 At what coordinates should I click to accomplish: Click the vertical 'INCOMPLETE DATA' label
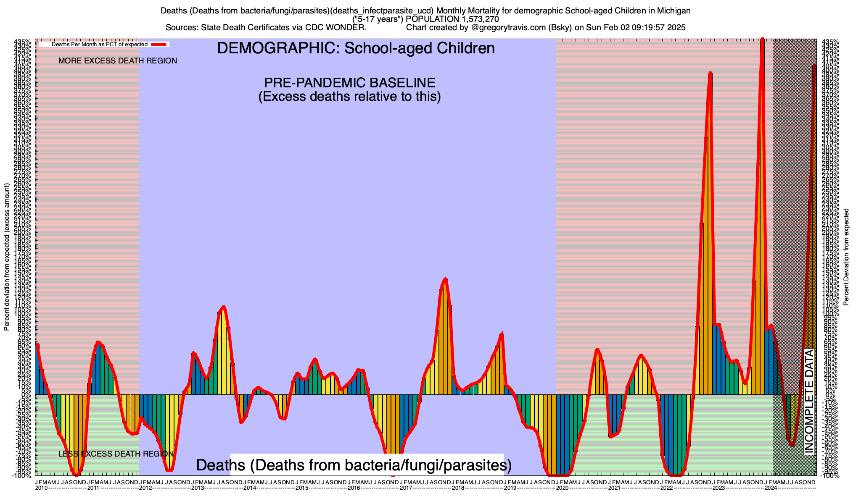point(809,401)
